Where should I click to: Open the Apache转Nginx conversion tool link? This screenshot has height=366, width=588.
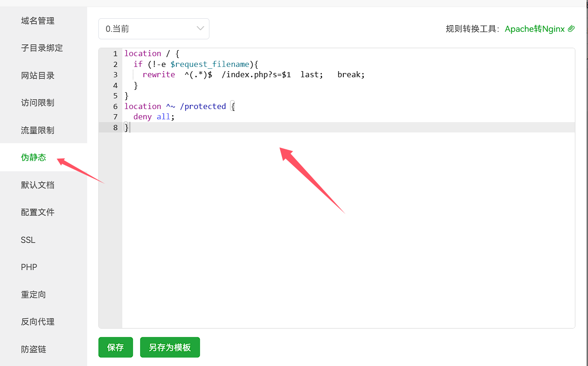click(x=535, y=29)
